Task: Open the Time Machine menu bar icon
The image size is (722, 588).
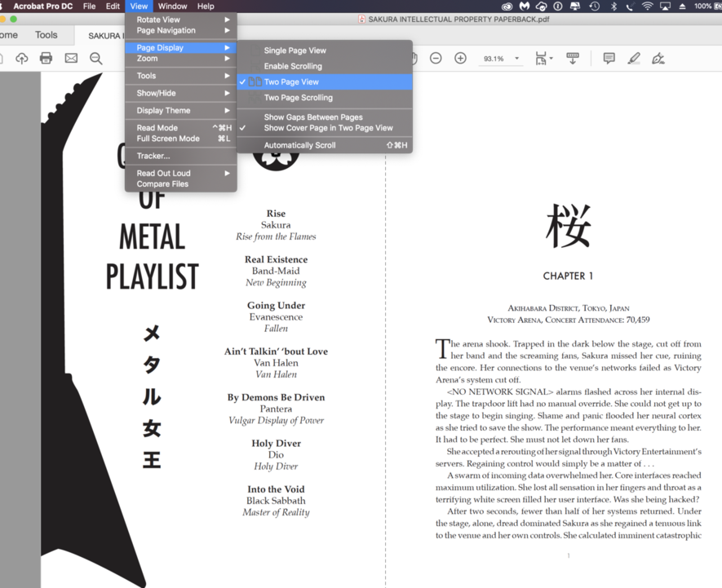Action: pyautogui.click(x=595, y=6)
